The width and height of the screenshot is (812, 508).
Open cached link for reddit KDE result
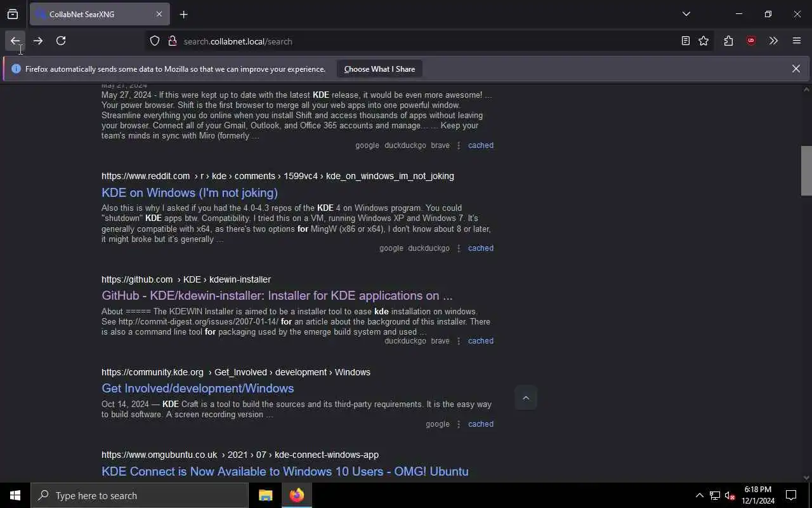coord(480,248)
